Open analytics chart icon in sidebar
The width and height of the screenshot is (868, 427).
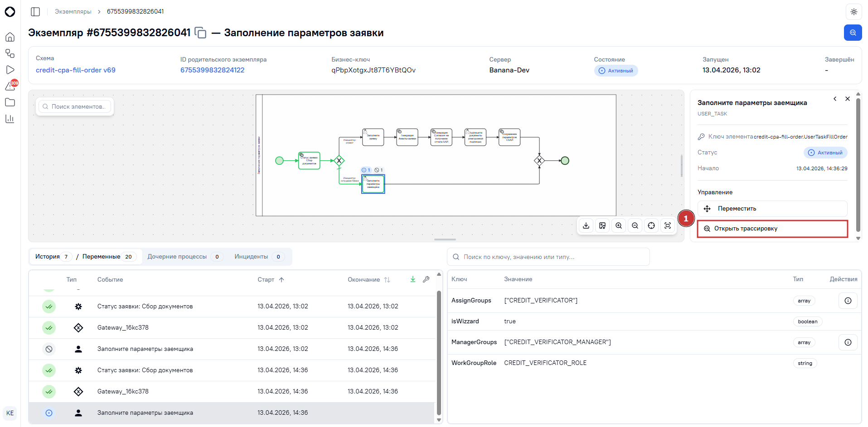10,119
